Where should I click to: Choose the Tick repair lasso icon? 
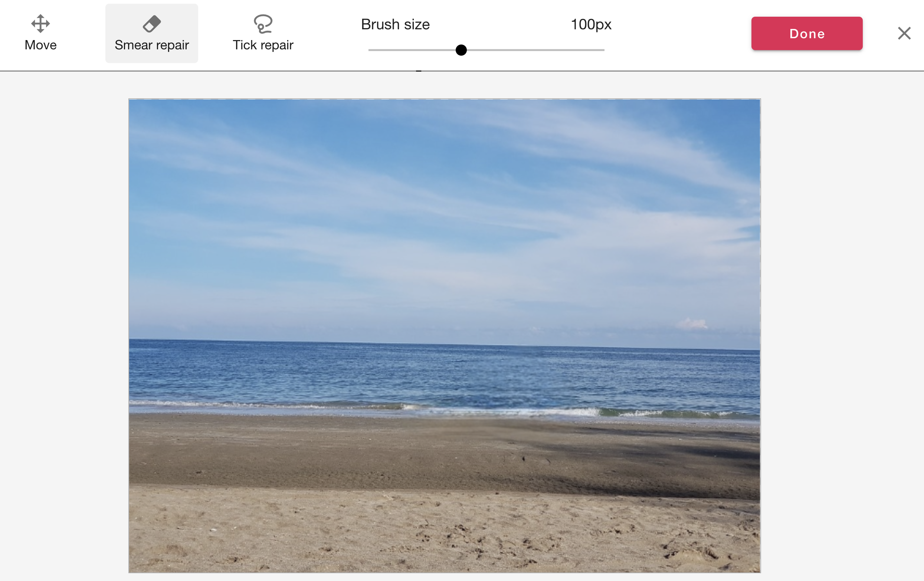pyautogui.click(x=263, y=24)
